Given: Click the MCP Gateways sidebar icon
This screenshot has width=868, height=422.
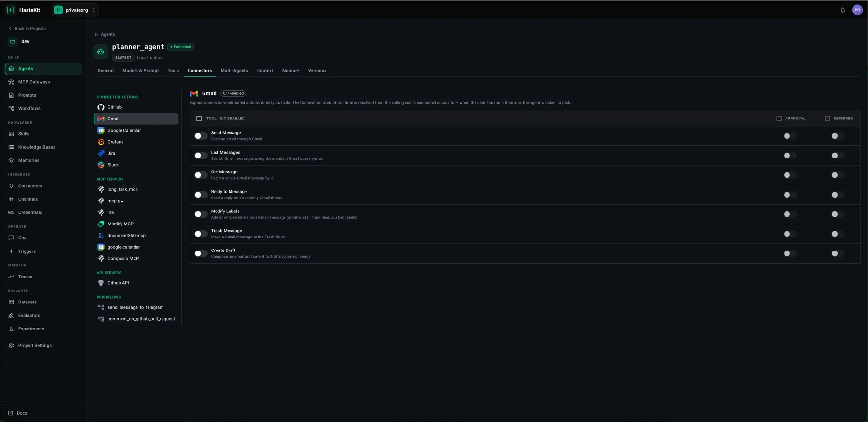Looking at the screenshot, I should 11,82.
